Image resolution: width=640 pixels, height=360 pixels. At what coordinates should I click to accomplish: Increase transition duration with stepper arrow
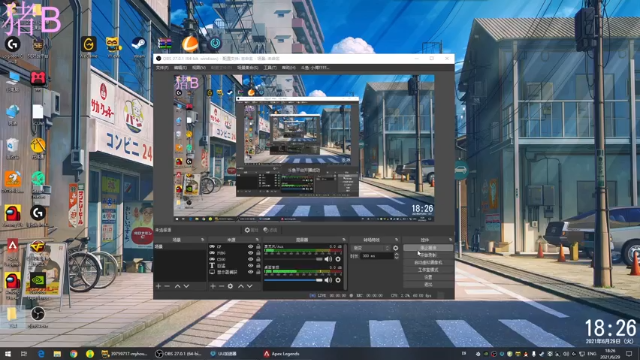396,254
